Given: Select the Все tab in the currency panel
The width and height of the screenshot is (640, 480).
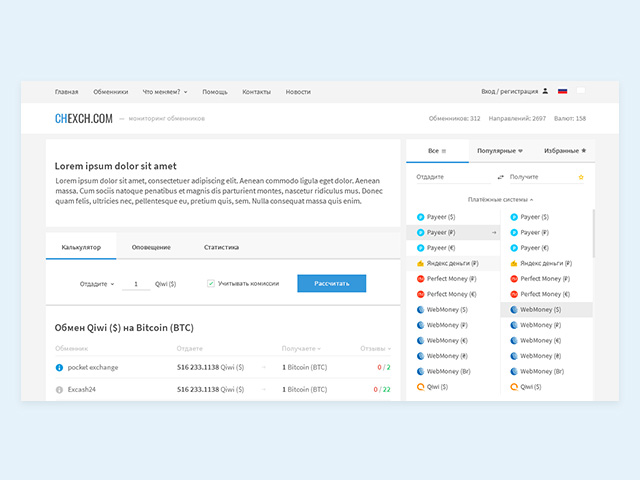Looking at the screenshot, I should point(437,151).
